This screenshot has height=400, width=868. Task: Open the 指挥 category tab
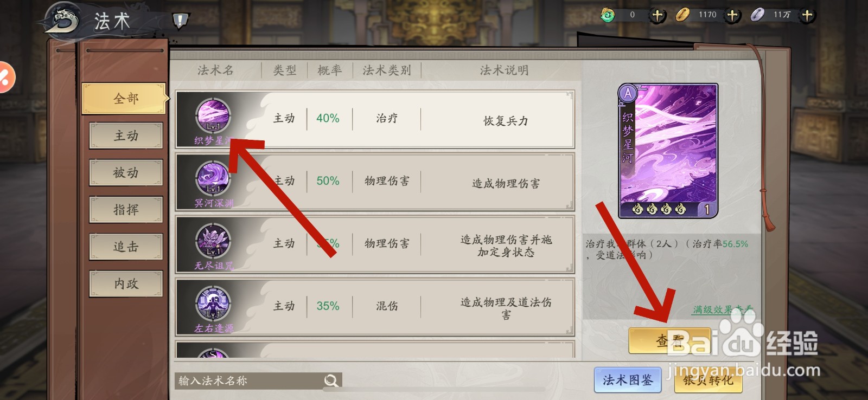click(126, 209)
